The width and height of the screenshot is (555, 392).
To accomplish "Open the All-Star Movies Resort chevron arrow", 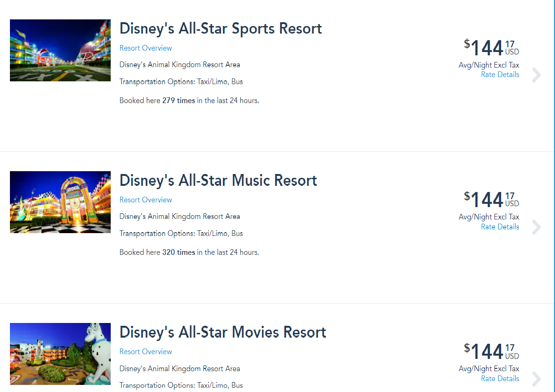I will (537, 379).
